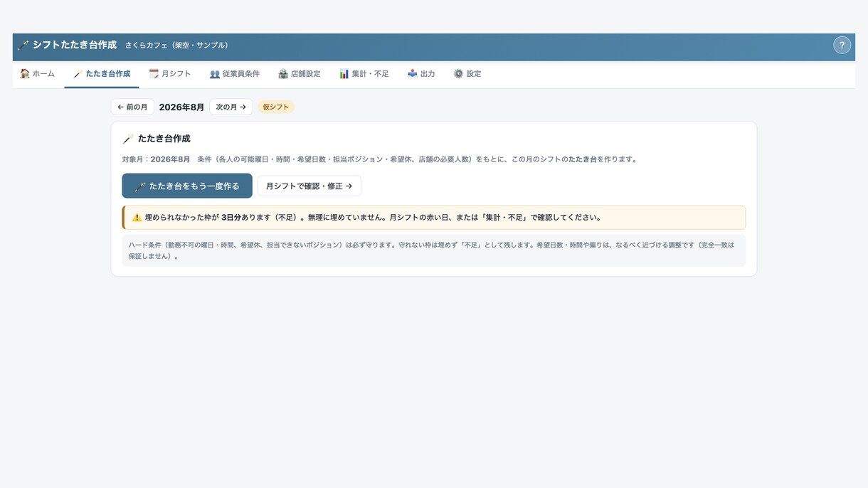The width and height of the screenshot is (868, 488).
Task: Click the 仮シフト status badge
Action: point(276,107)
